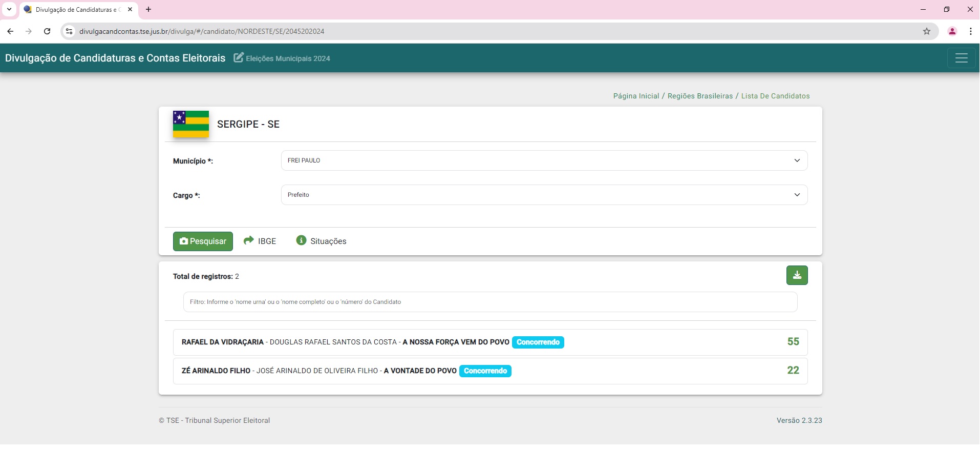Click the Sergipe state flag image

pos(191,124)
